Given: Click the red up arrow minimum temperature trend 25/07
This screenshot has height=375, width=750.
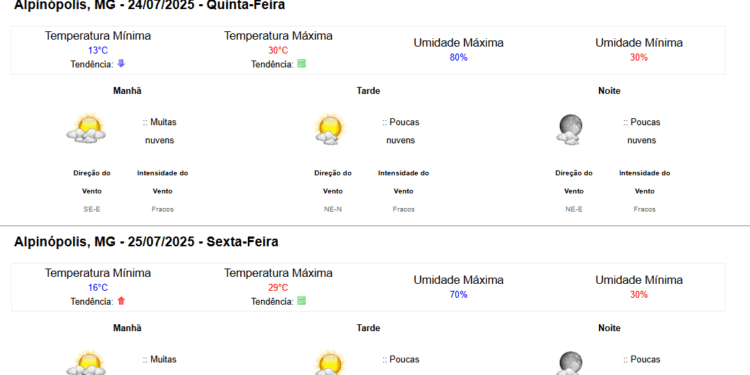Looking at the screenshot, I should [x=121, y=301].
